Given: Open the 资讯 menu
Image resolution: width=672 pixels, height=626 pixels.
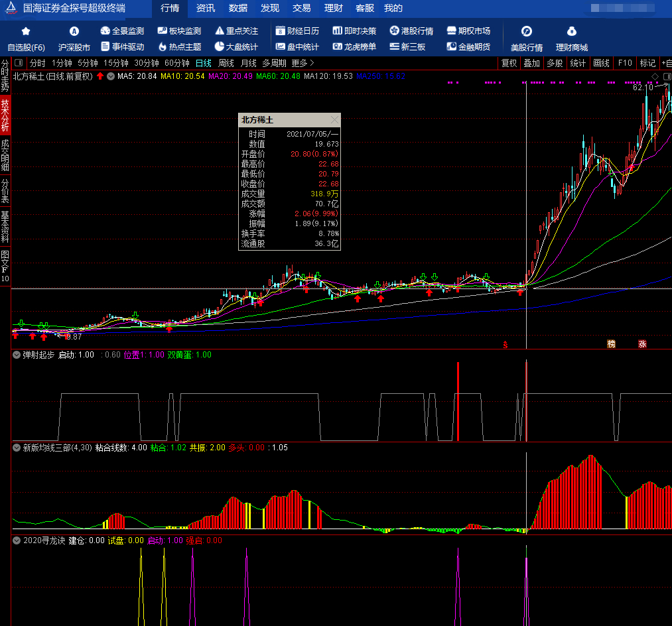Looking at the screenshot, I should tap(205, 8).
